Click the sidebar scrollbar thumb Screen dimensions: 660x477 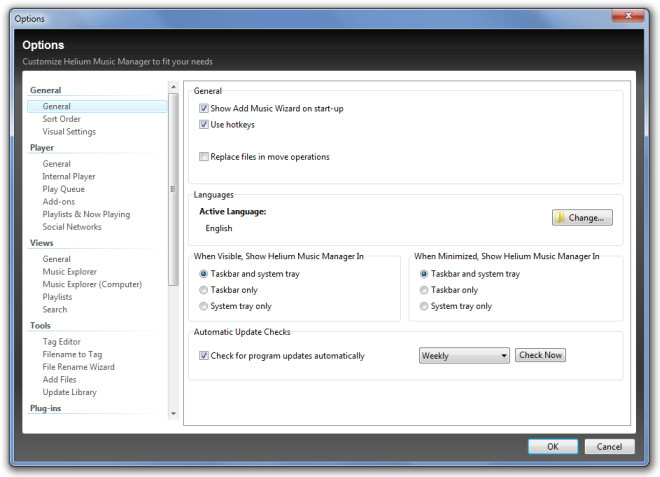click(173, 189)
